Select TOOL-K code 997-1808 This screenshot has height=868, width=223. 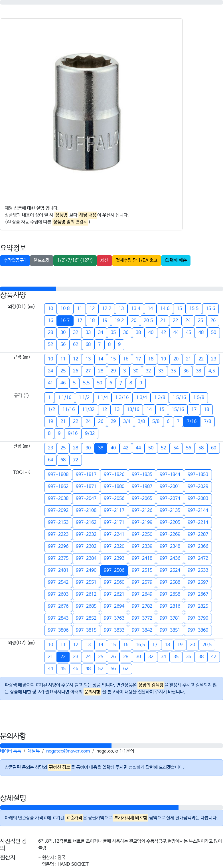tap(58, 474)
